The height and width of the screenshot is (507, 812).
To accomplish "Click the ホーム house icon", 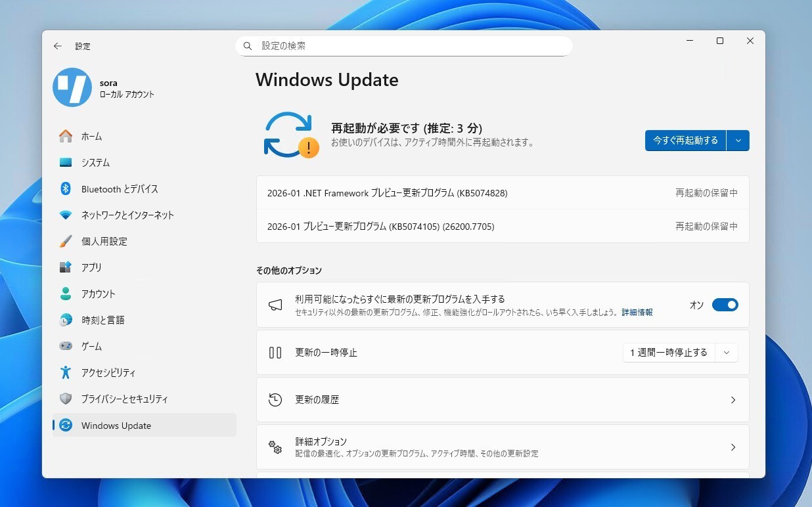I will tap(66, 136).
